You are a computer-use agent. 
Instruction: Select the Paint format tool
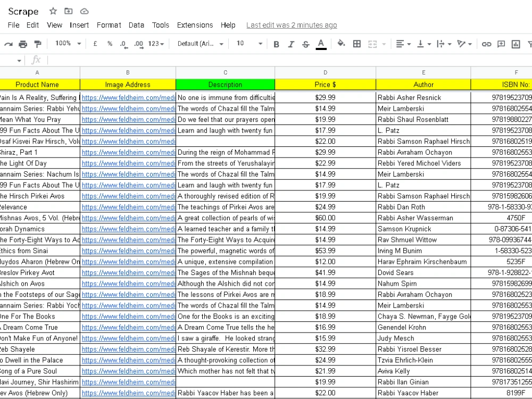(x=38, y=44)
